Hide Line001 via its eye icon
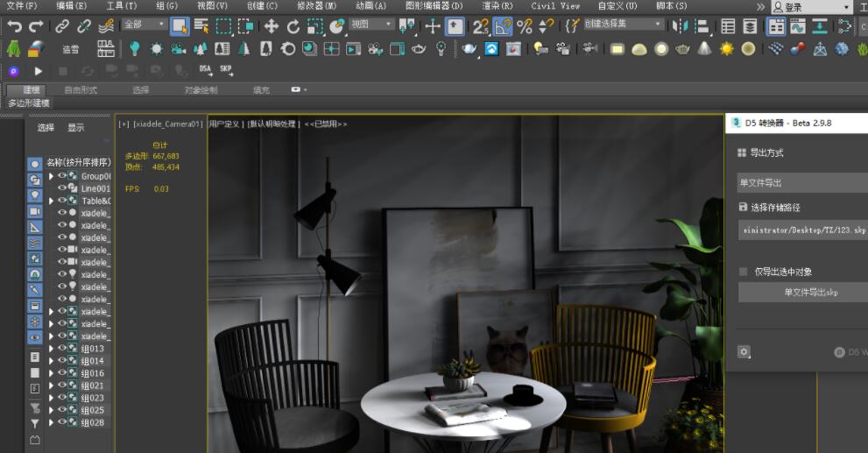 (62, 188)
